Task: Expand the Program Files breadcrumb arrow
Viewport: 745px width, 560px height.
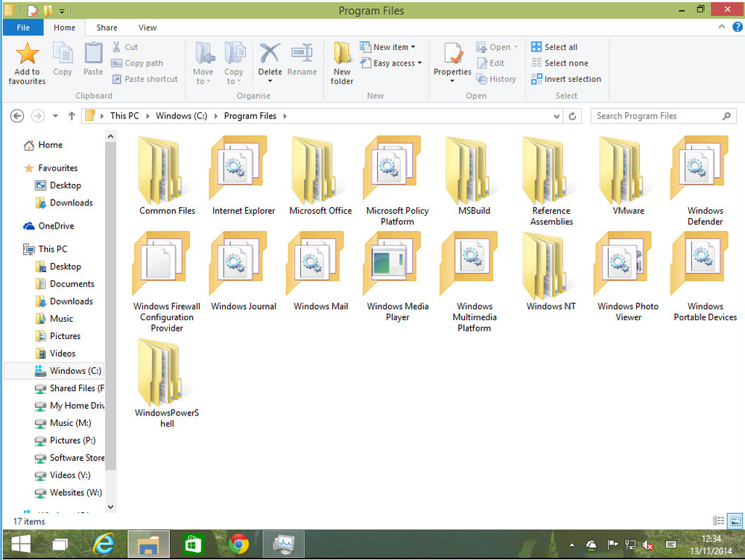Action: point(285,116)
